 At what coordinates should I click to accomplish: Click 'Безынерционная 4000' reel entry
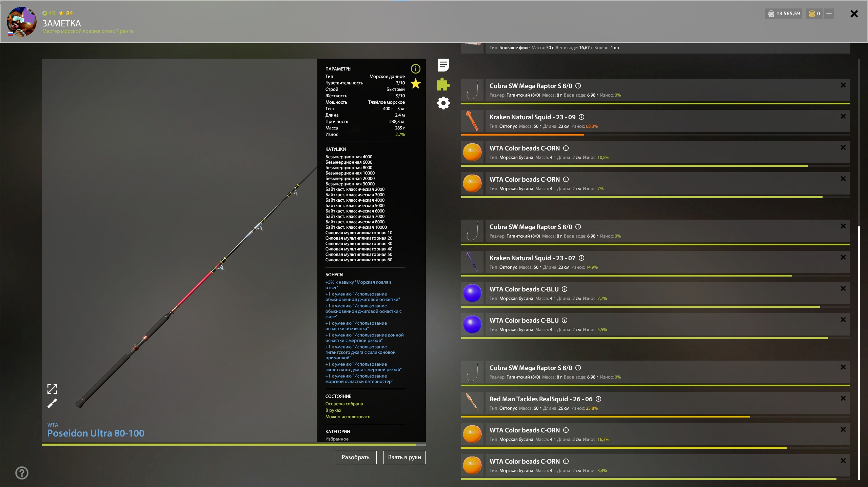coord(349,157)
